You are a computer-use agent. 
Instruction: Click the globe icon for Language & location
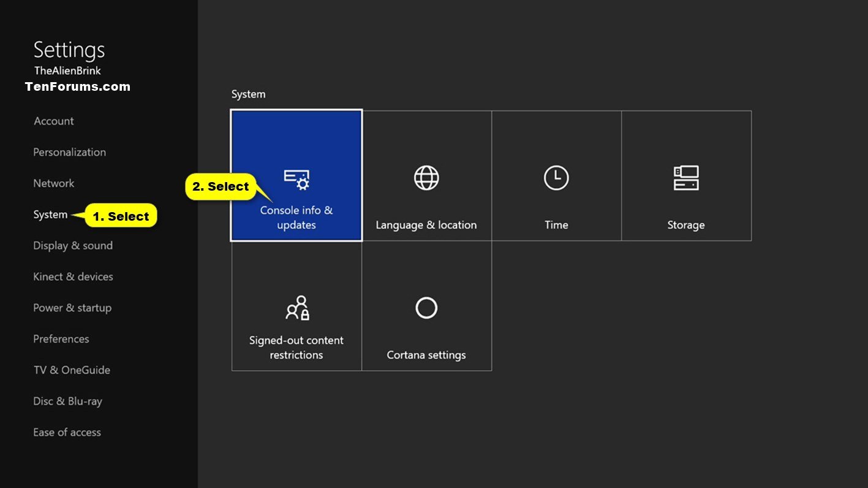(x=426, y=178)
